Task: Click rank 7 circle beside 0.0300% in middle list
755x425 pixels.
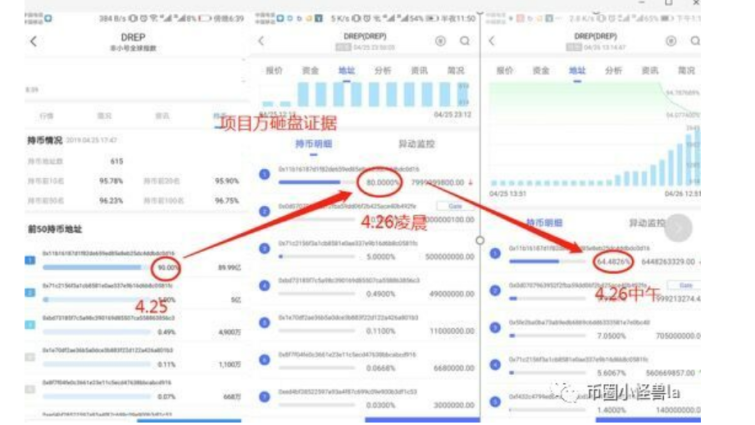Action: (264, 397)
